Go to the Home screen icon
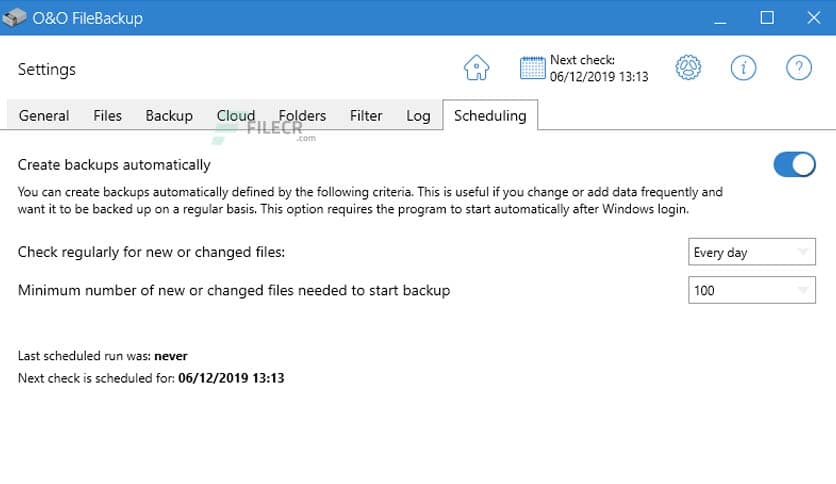This screenshot has height=484, width=836. tap(476, 68)
